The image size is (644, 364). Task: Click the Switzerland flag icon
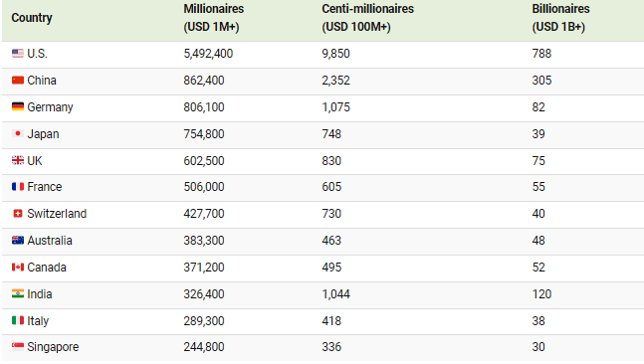18,214
